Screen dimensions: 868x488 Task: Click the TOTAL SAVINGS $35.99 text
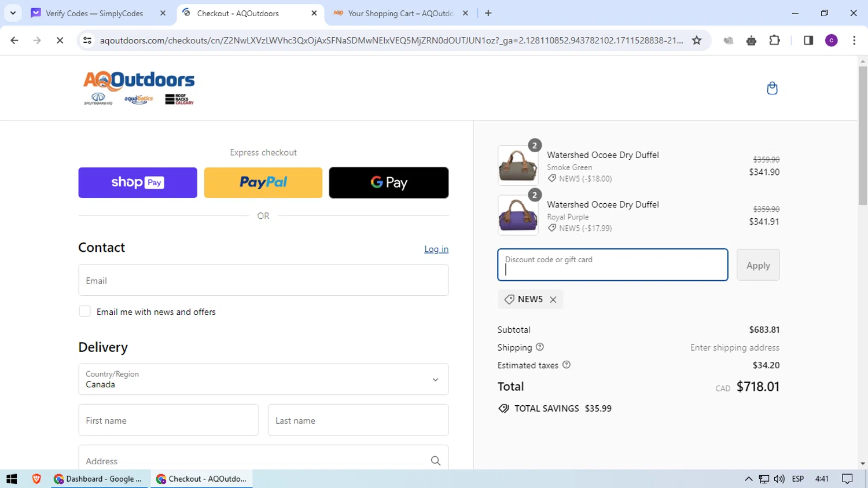tap(563, 408)
